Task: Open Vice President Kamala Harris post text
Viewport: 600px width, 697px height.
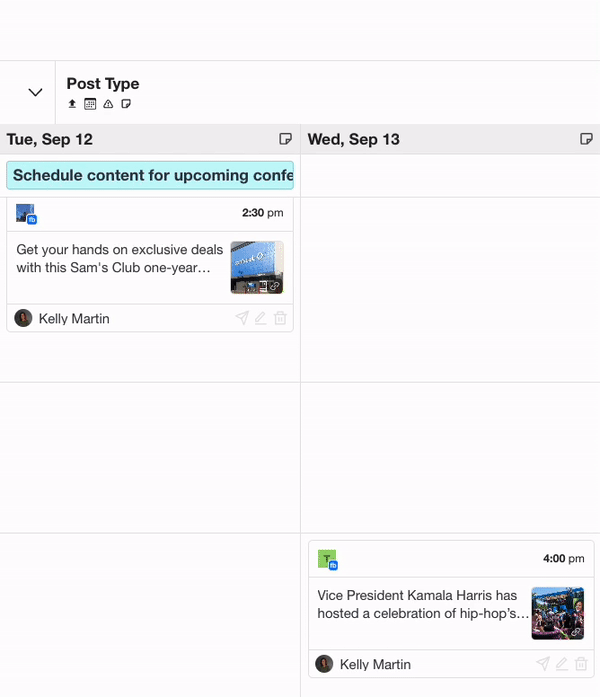Action: (x=423, y=605)
